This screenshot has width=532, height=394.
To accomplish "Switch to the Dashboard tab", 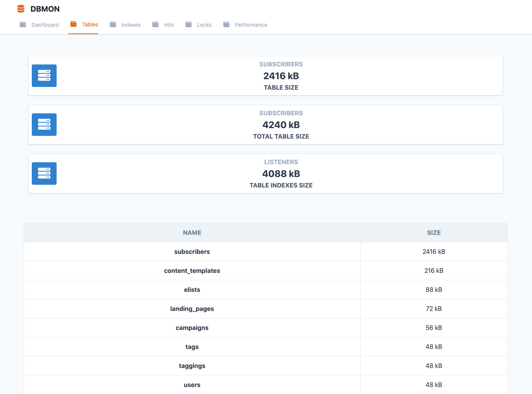I will (45, 24).
